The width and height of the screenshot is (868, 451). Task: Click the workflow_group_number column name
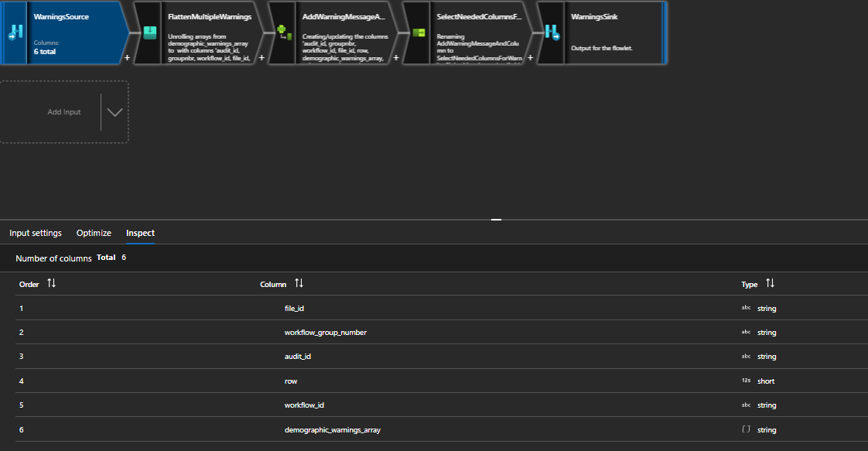click(326, 333)
